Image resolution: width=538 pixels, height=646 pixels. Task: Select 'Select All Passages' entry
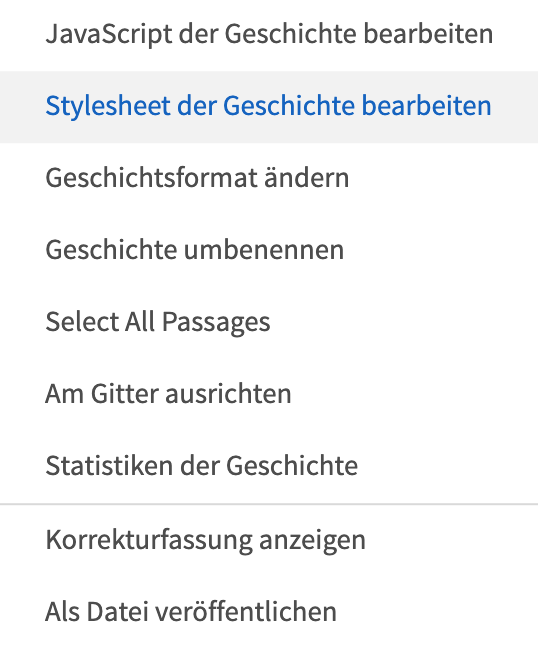coord(269,323)
